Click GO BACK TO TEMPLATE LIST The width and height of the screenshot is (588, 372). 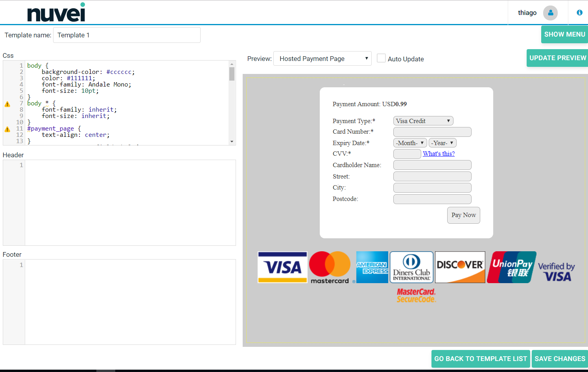point(481,359)
